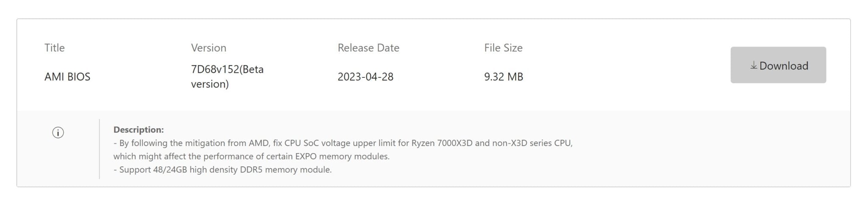Screen dimensions: 868x206
Task: Click the Download button
Action: point(778,65)
